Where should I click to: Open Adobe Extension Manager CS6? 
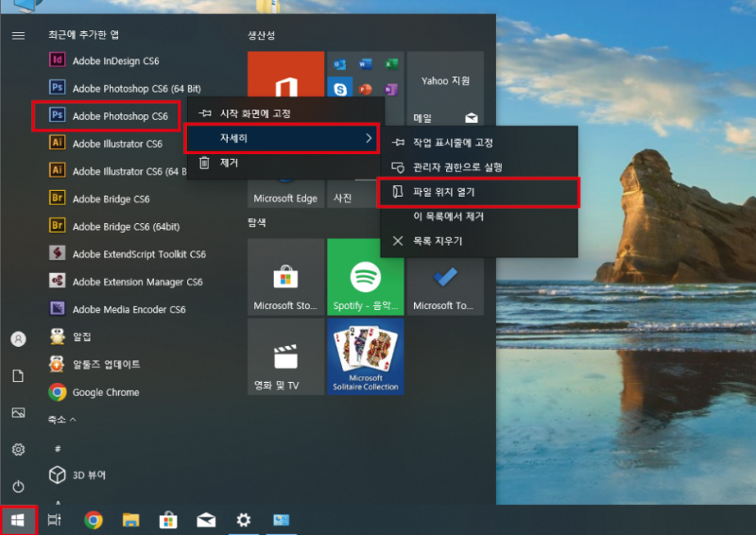coord(126,282)
